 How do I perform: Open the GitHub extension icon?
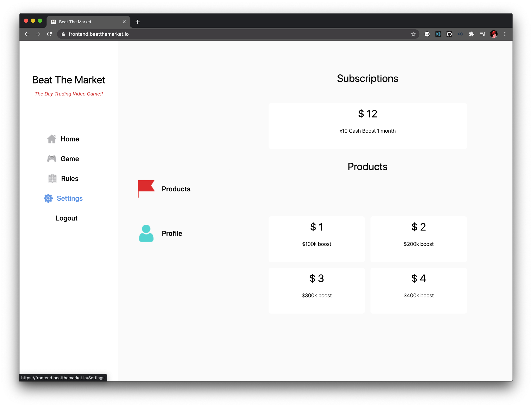[449, 34]
